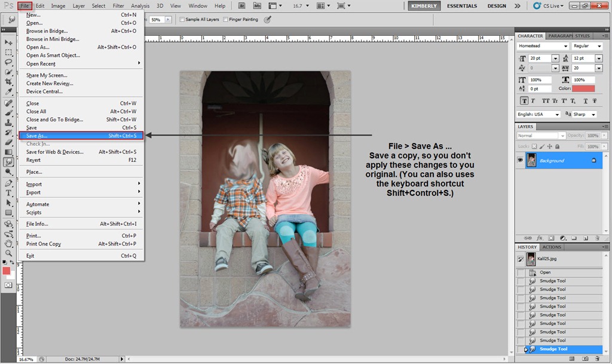Hide the Background layer eye icon
612x364 pixels.
click(x=520, y=160)
